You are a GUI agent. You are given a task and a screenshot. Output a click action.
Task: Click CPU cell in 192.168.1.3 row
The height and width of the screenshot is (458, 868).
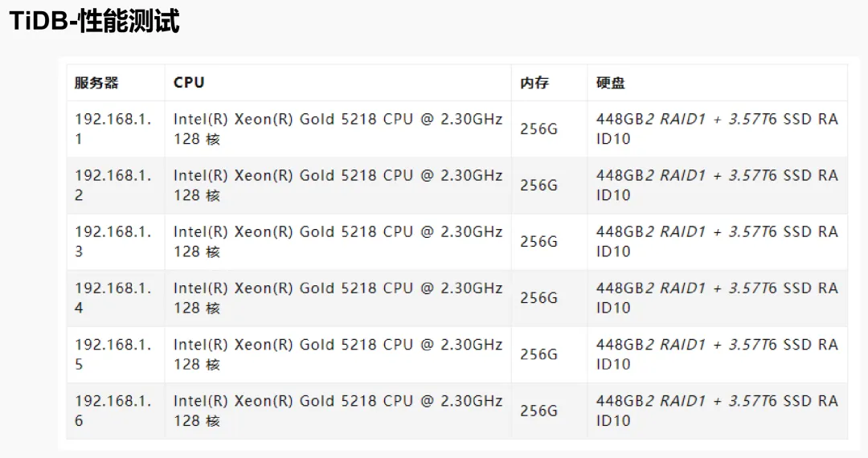[338, 242]
